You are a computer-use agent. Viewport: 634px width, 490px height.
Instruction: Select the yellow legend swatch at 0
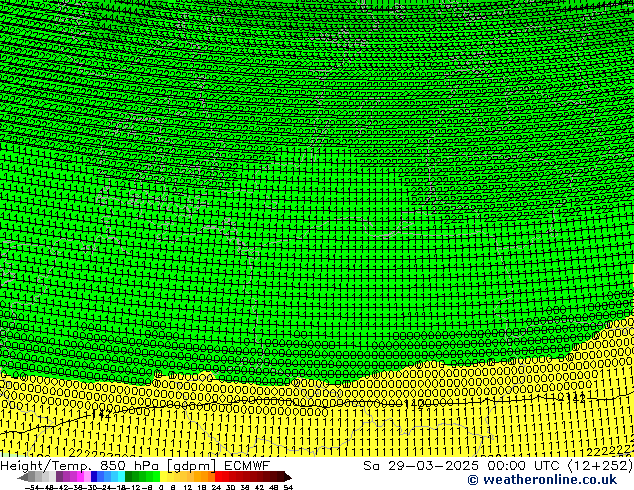pos(164,477)
